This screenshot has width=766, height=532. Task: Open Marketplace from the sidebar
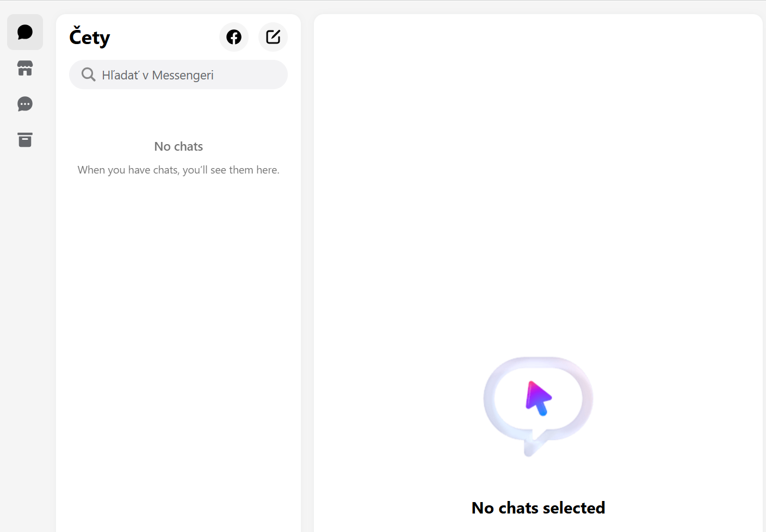(25, 68)
